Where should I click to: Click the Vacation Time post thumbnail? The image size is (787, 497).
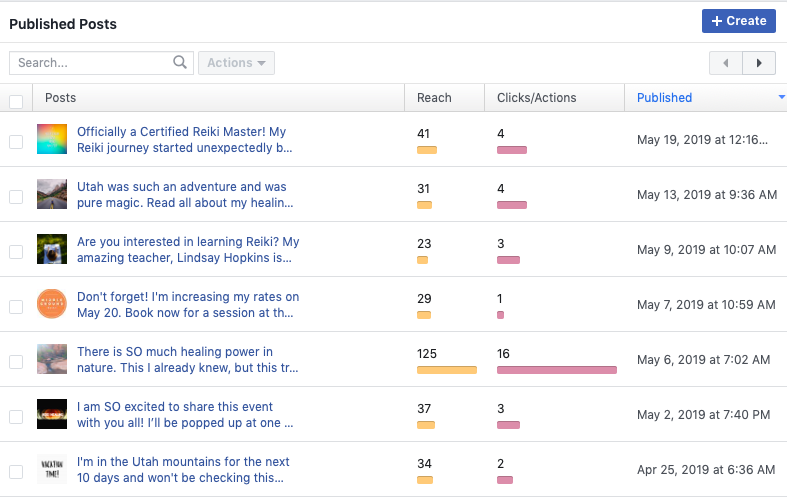(x=52, y=469)
